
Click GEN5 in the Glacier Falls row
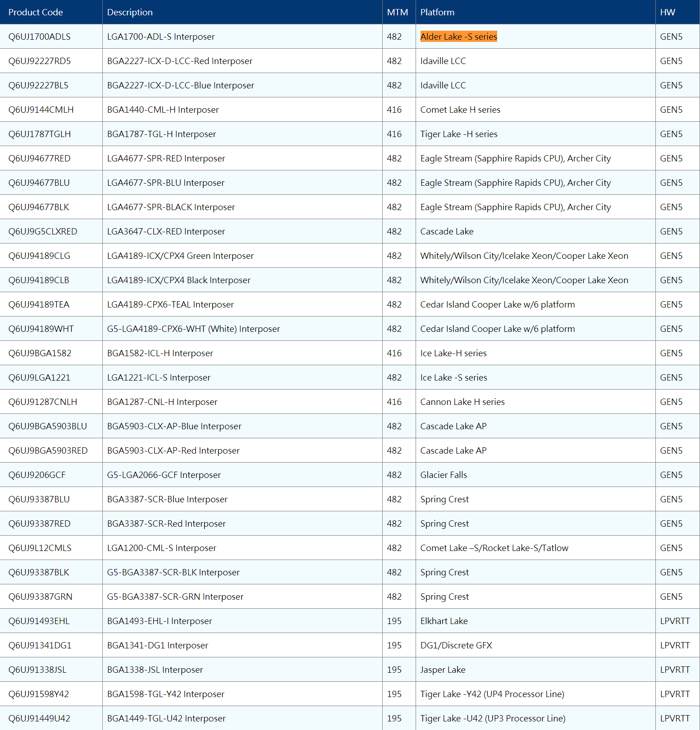point(671,475)
